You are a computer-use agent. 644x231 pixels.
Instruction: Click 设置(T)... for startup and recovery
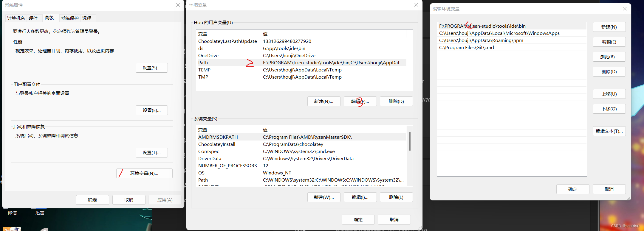coord(151,153)
